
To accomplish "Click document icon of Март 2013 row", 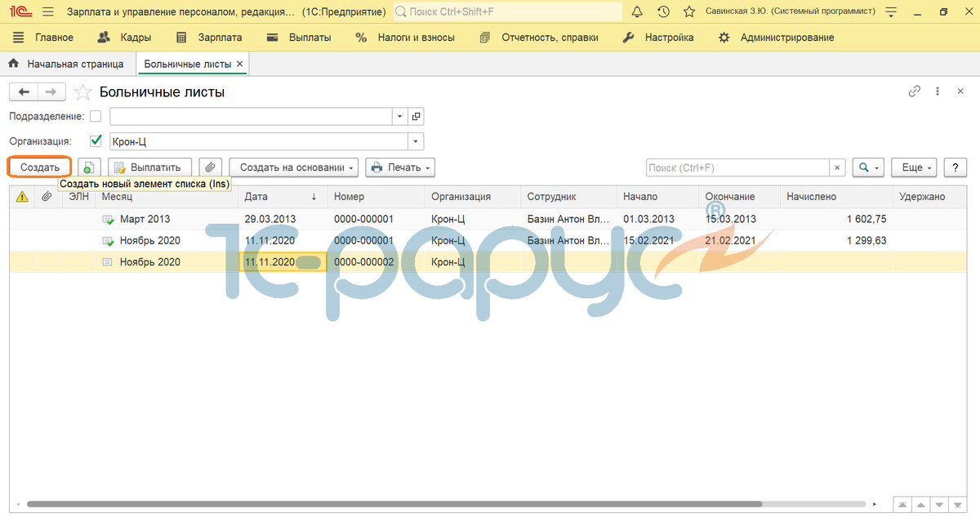I will 108,220.
